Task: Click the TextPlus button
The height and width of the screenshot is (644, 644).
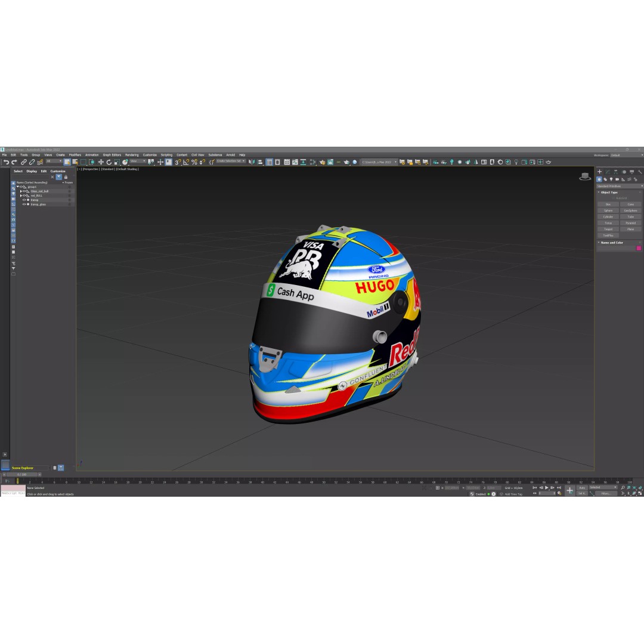Action: (608, 236)
